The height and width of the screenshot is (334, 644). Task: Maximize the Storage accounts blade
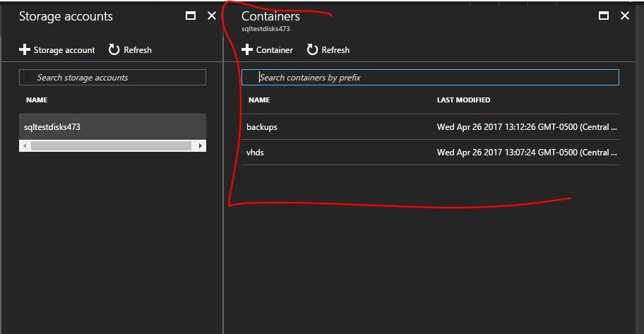tap(190, 16)
